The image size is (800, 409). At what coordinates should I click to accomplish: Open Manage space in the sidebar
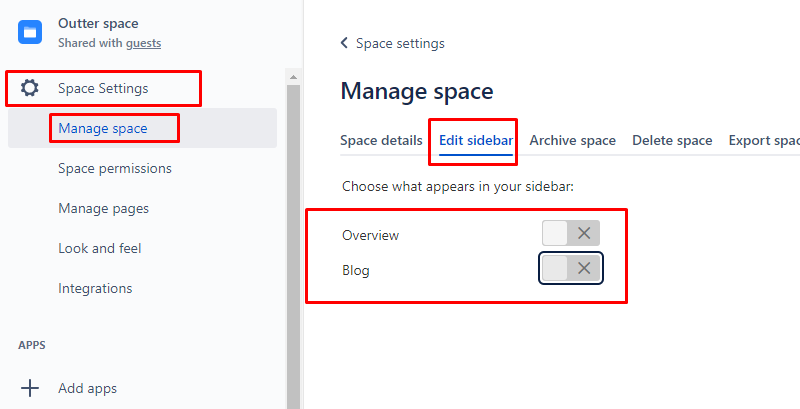point(142,128)
